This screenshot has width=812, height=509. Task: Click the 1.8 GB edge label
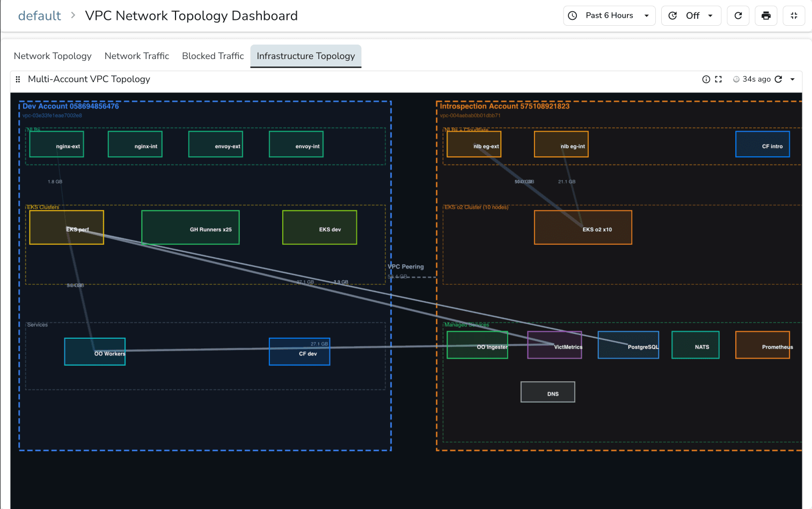55,181
